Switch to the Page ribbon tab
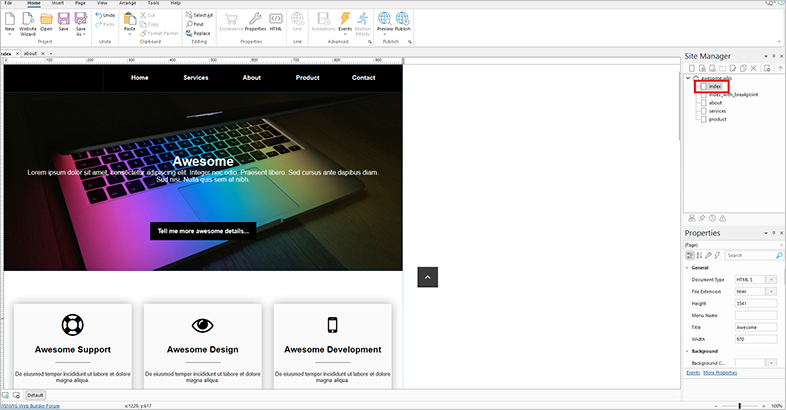The height and width of the screenshot is (410, 786). point(80,3)
